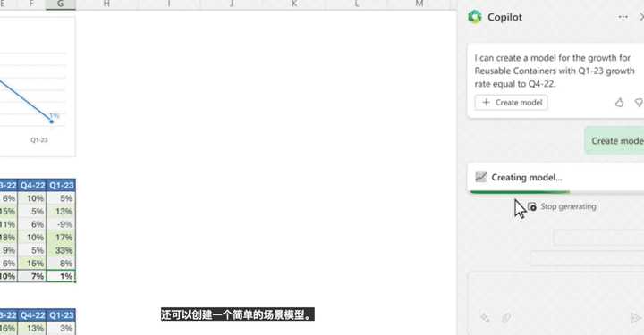Select the Copilot pane title text
Viewport: 644px width, 335px height.
click(504, 17)
